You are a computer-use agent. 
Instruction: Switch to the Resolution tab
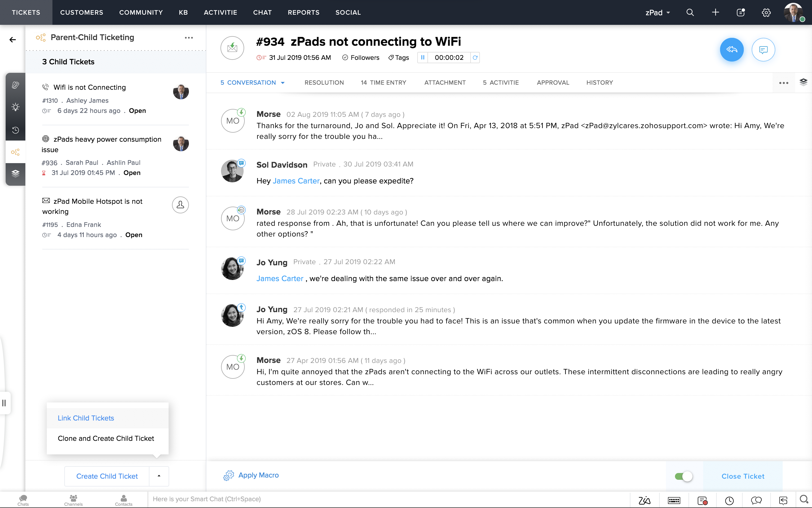coord(324,83)
